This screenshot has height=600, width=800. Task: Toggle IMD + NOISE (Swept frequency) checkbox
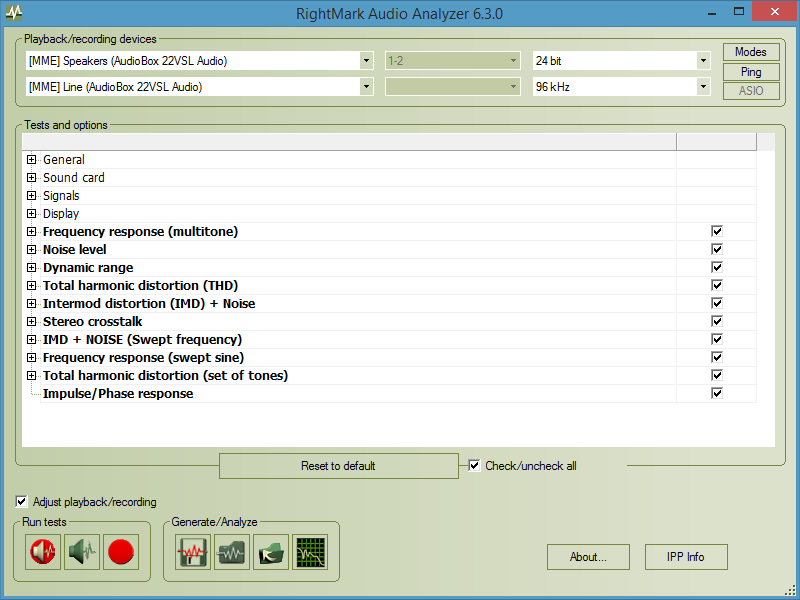[717, 339]
